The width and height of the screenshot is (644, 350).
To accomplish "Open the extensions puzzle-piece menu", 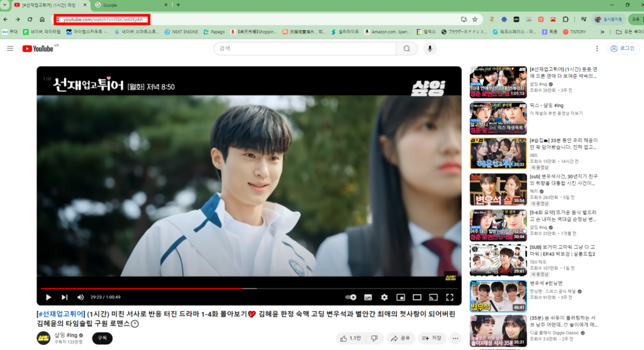I will pyautogui.click(x=565, y=19).
